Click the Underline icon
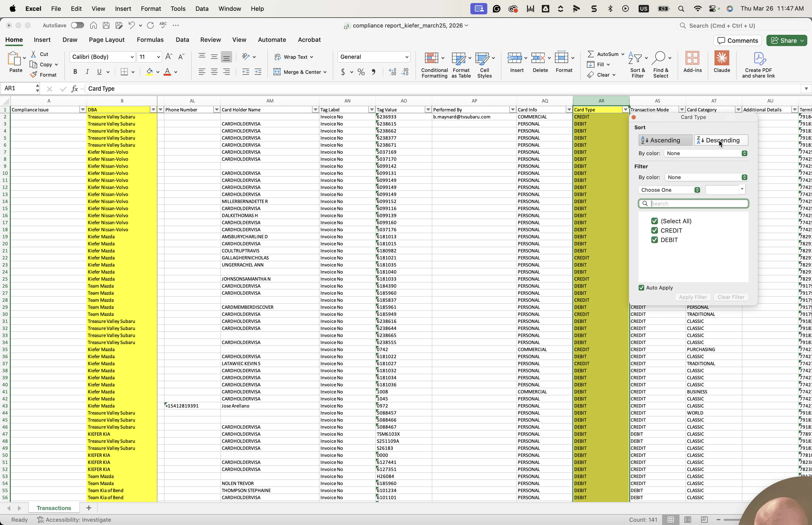 pos(99,72)
